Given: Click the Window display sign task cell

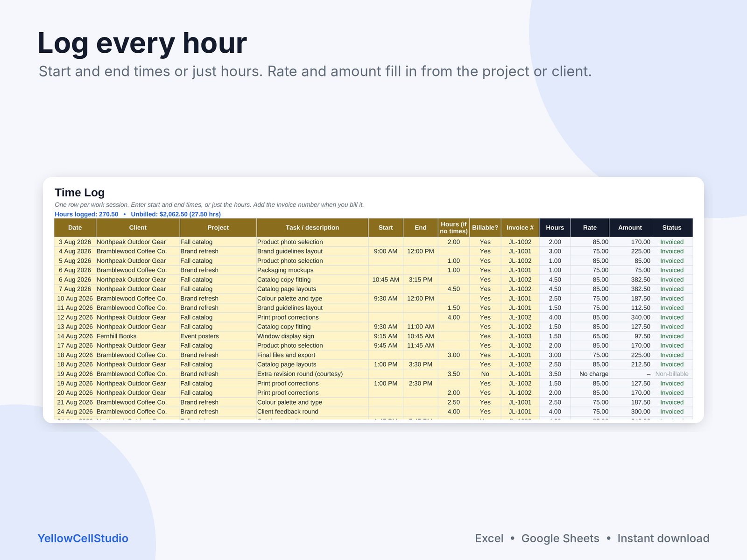Looking at the screenshot, I should click(x=312, y=336).
